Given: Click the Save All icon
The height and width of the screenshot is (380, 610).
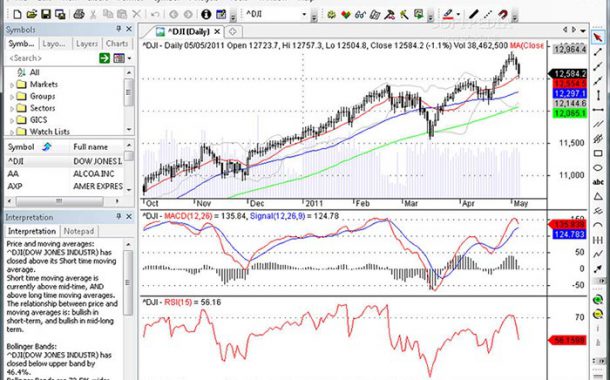Looking at the screenshot, I should [x=60, y=15].
